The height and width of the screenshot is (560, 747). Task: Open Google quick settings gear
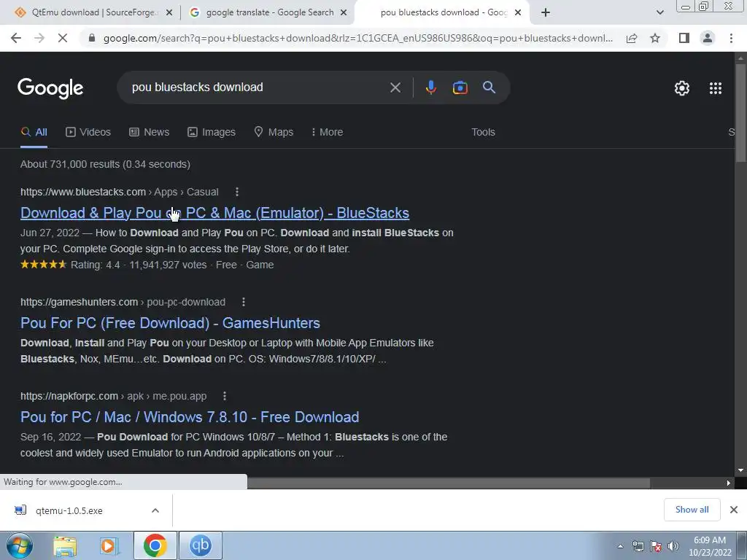point(682,88)
